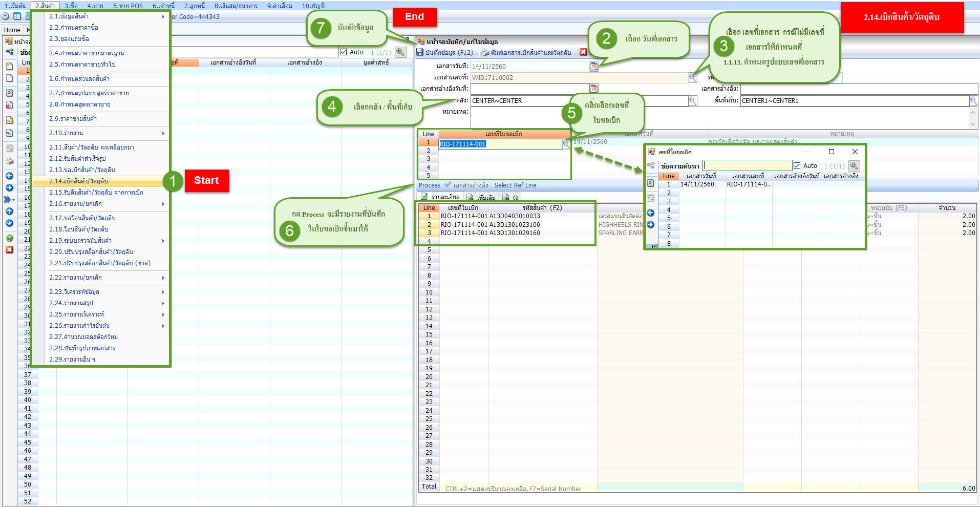Click the new document icon in left sidebar
This screenshot has height=507, width=980.
tap(9, 66)
